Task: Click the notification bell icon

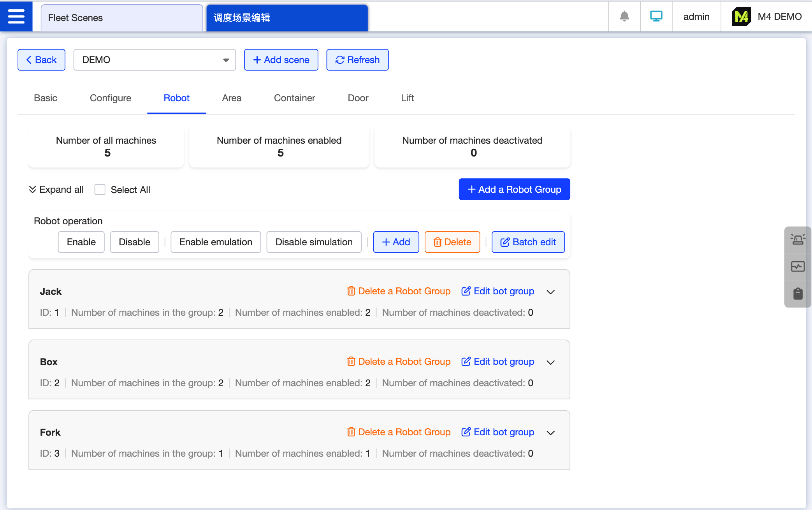Action: coord(624,16)
